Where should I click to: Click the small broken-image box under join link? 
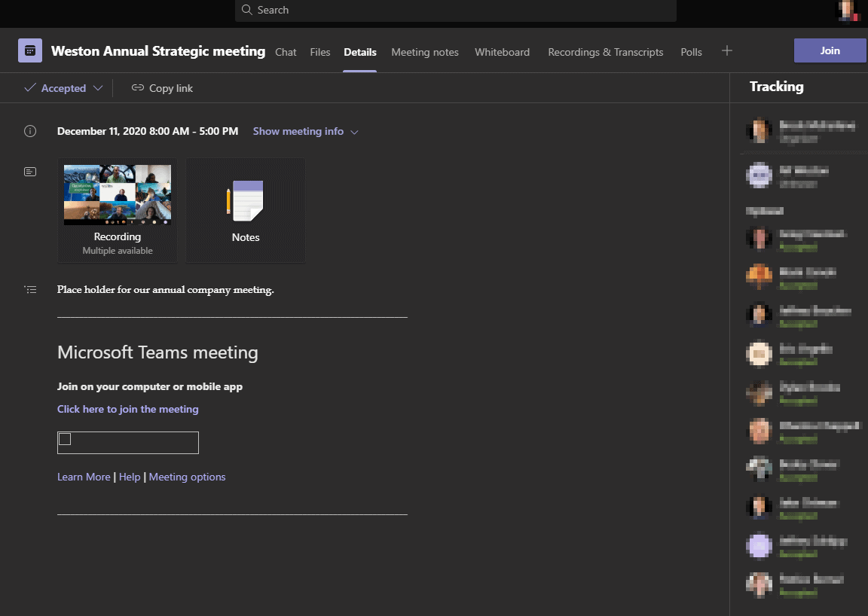coord(65,439)
